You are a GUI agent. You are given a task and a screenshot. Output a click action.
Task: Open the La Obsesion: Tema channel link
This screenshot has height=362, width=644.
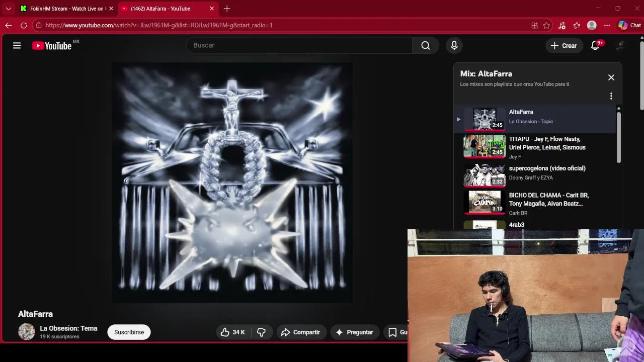[68, 328]
